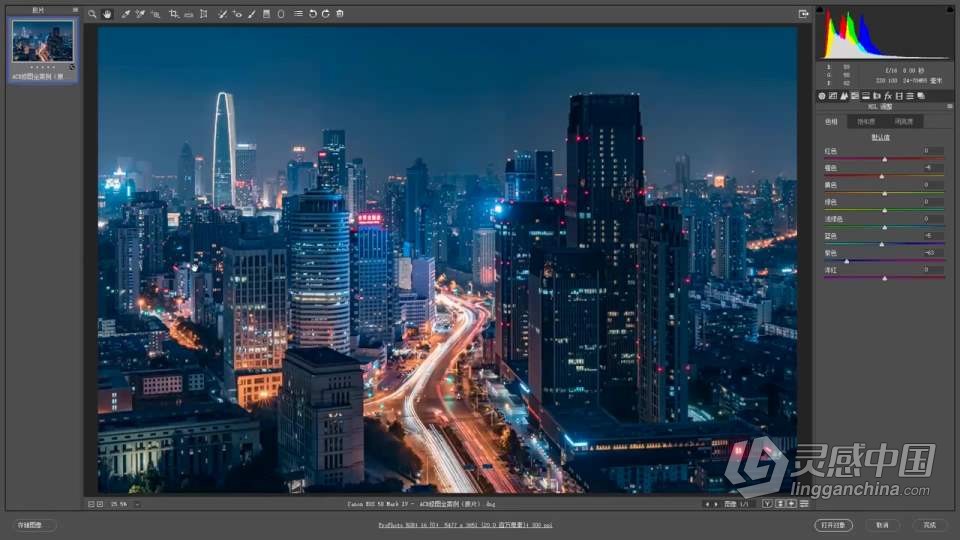Image resolution: width=960 pixels, height=540 pixels.
Task: Open preview preferences menu icon
Action: point(804,504)
